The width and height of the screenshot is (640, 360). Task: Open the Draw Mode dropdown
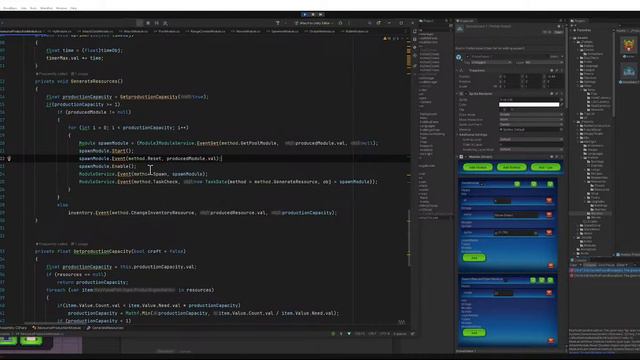pos(531,115)
